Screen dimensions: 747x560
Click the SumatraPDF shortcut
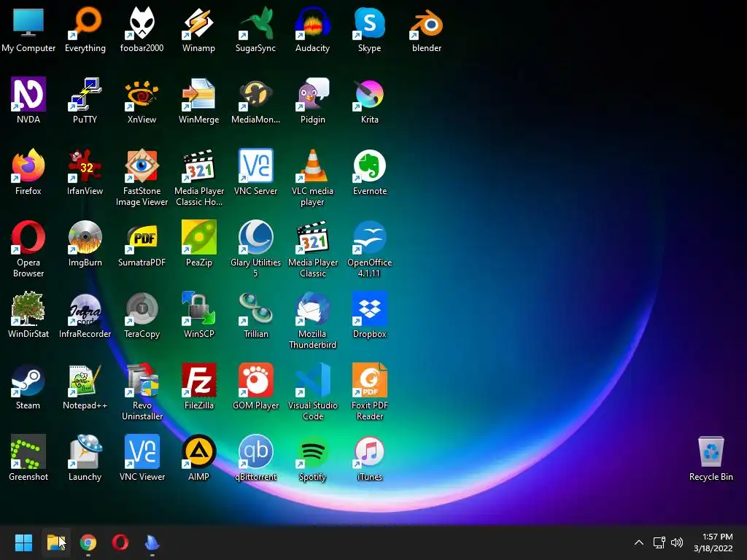point(142,237)
